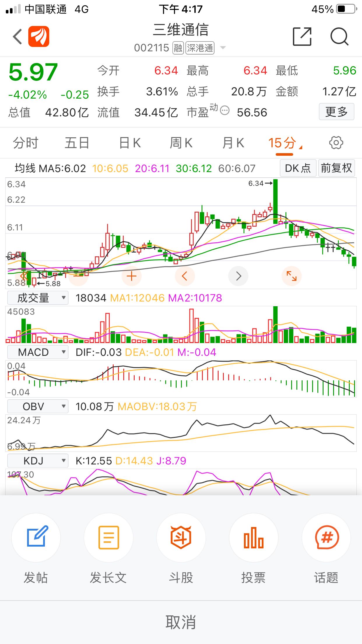Tap the orange left-arrow chart scroll icon

(x=184, y=276)
